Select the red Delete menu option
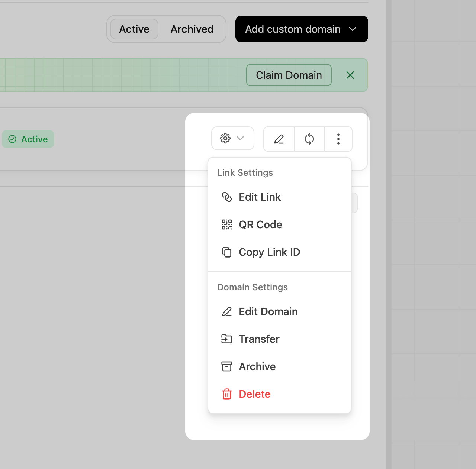Screen dimensions: 476x469 (280, 394)
